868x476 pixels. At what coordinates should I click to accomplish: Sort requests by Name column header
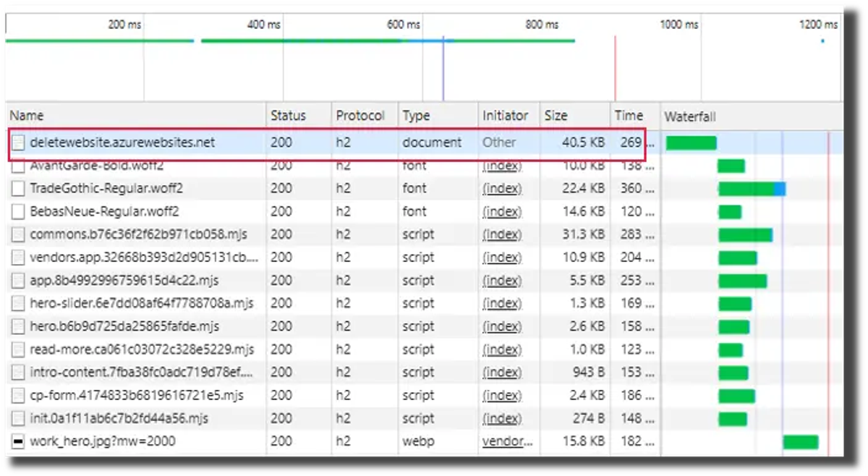135,116
